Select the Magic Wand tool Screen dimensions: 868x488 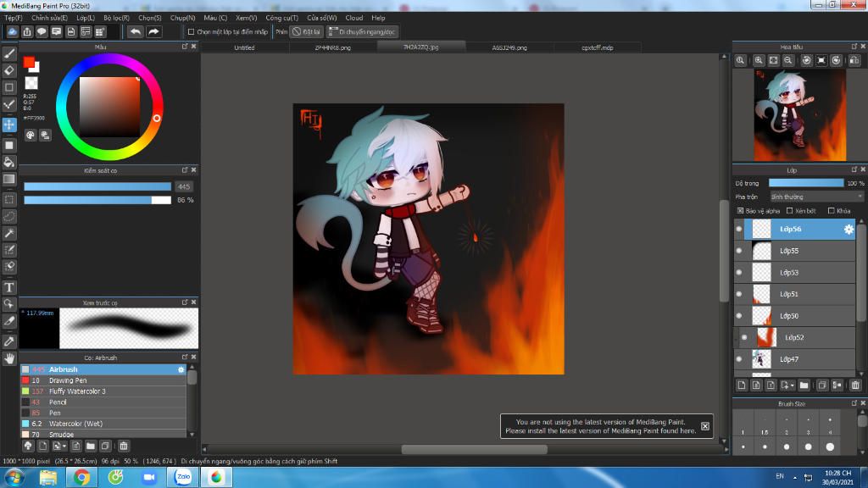[9, 233]
